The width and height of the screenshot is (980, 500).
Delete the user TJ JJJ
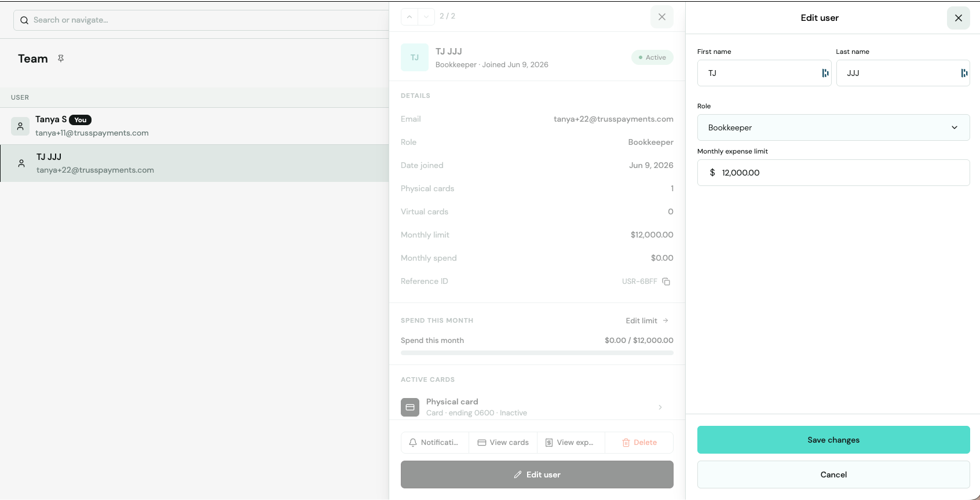(639, 443)
